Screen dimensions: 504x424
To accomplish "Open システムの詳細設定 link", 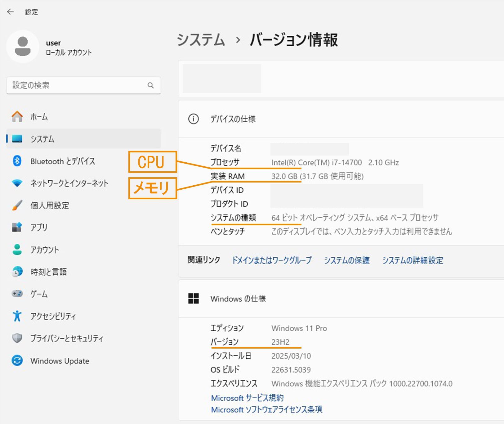I will (413, 260).
